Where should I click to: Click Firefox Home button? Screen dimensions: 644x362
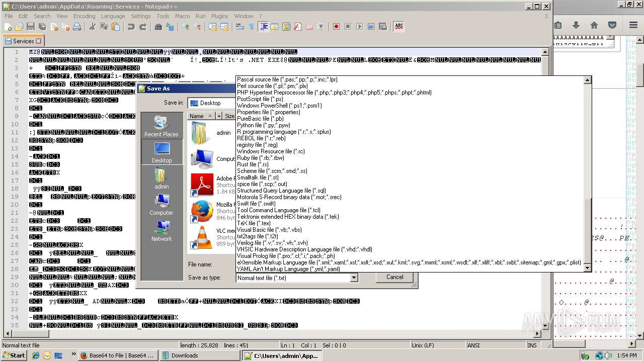pos(594,25)
